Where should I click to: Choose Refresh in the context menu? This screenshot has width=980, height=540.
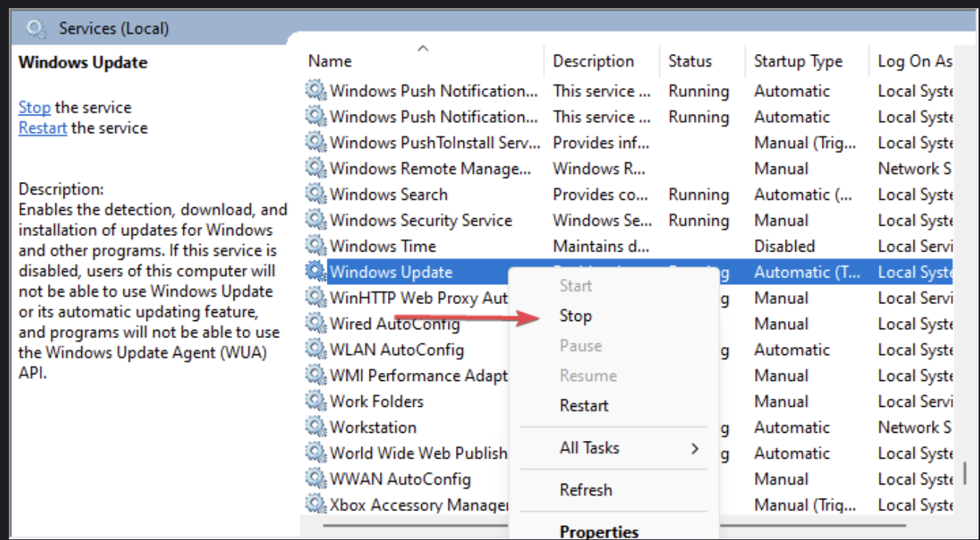click(585, 490)
